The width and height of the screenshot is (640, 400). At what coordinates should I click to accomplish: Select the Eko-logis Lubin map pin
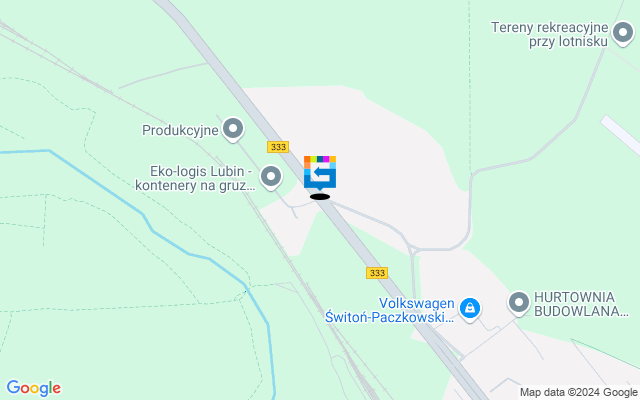pos(271,177)
